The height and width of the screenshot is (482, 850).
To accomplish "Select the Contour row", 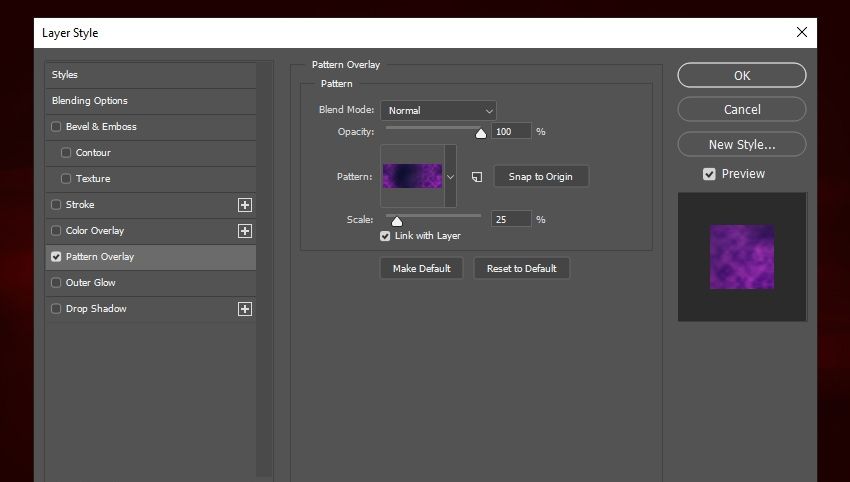I will coord(151,153).
